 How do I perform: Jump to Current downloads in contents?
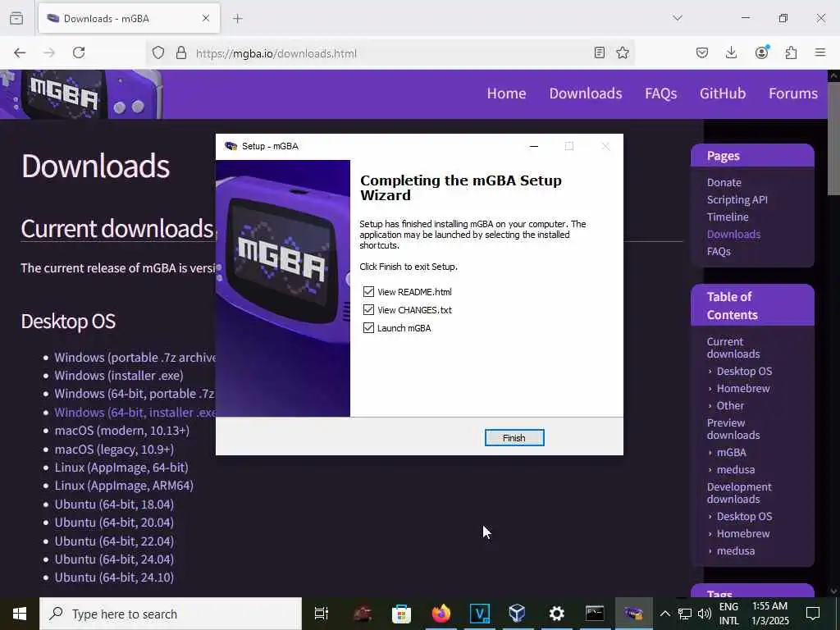pyautogui.click(x=733, y=348)
